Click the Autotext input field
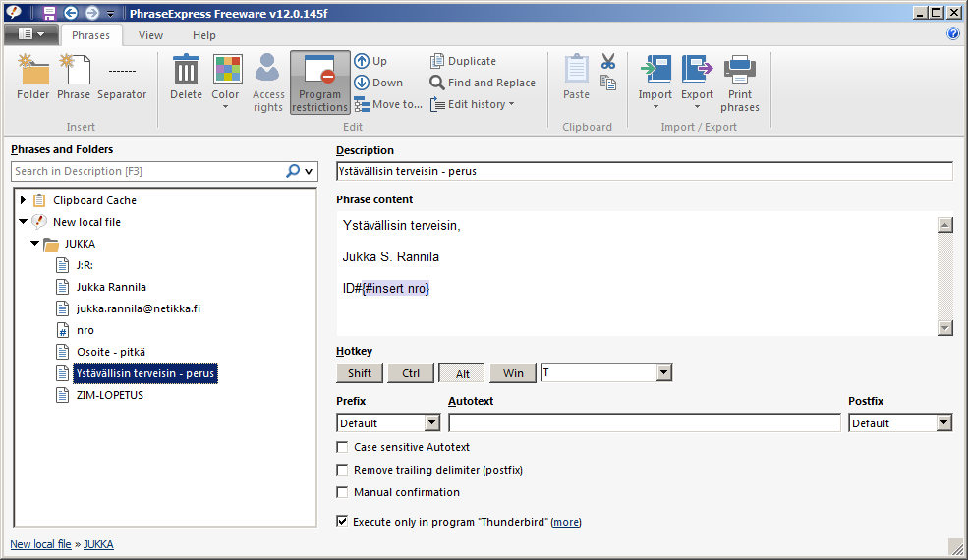This screenshot has width=968, height=560. pyautogui.click(x=645, y=422)
